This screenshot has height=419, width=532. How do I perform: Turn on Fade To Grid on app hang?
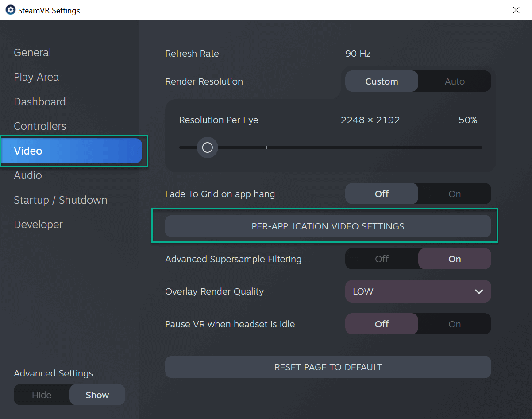pyautogui.click(x=455, y=194)
